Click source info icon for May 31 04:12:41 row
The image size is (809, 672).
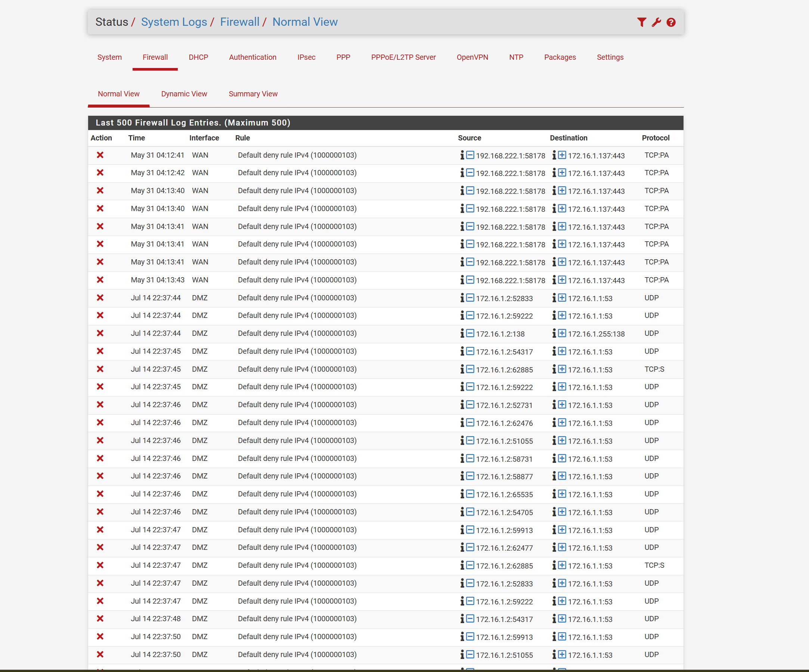pyautogui.click(x=462, y=155)
